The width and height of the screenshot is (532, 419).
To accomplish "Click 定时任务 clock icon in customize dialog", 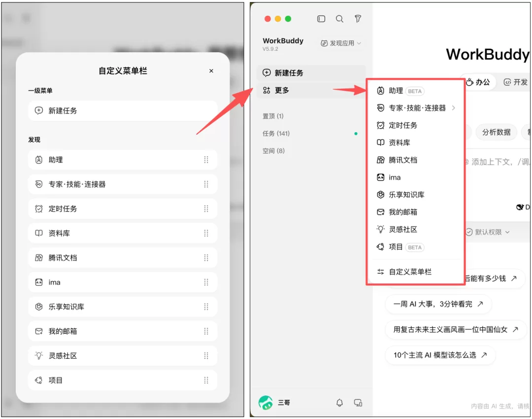I will coord(39,209).
